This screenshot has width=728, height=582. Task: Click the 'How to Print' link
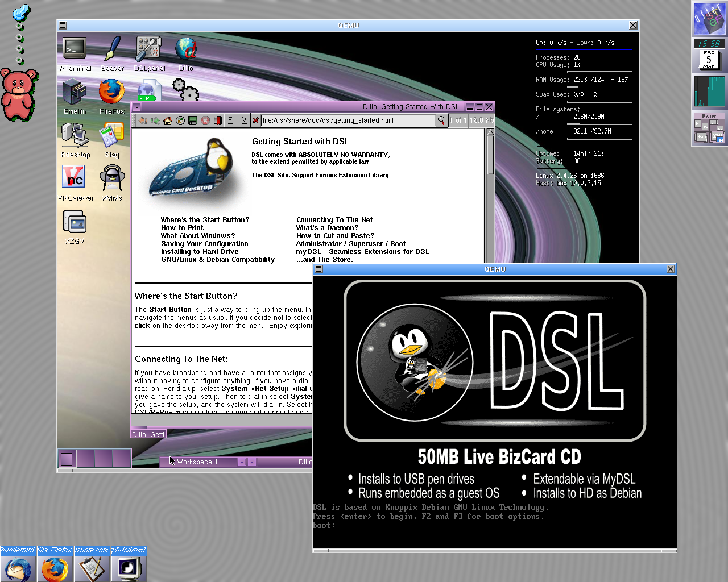[x=182, y=228]
